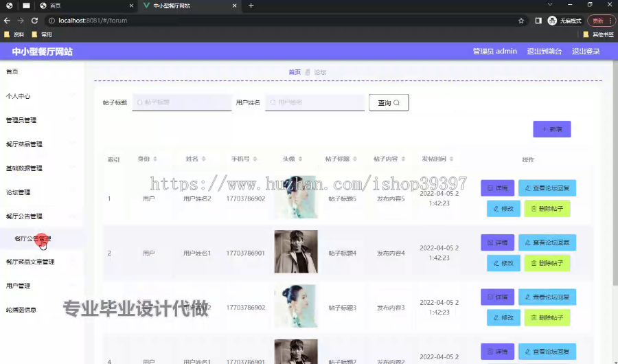618x364 pixels.
Task: Click the address bar URL localhost:8081
Action: pyautogui.click(x=93, y=21)
